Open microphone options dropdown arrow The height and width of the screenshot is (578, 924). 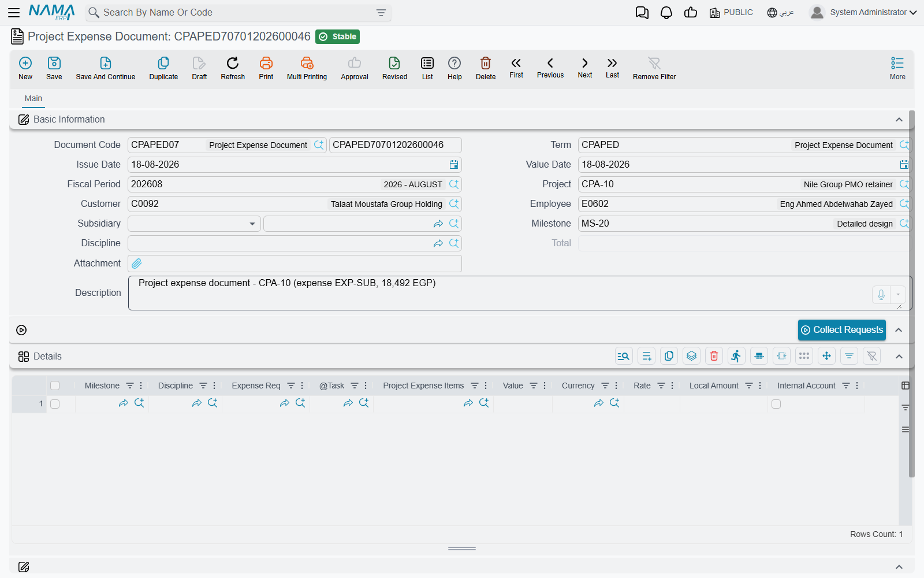point(898,295)
